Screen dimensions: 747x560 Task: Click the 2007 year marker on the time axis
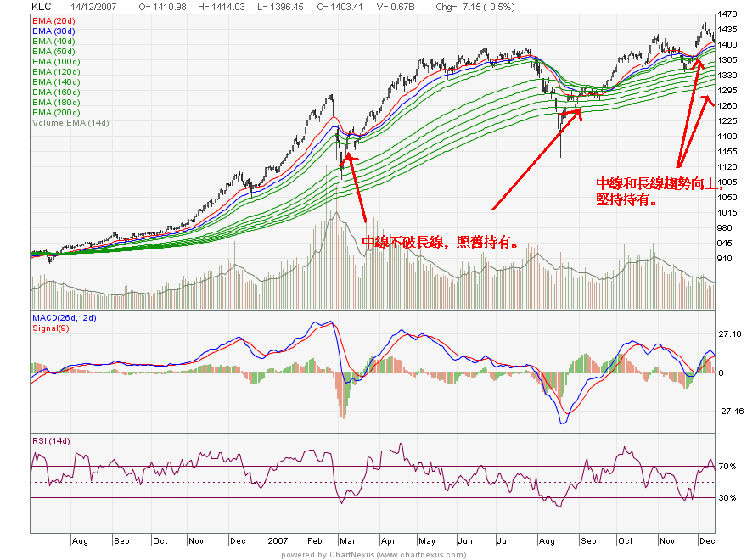coord(278,540)
